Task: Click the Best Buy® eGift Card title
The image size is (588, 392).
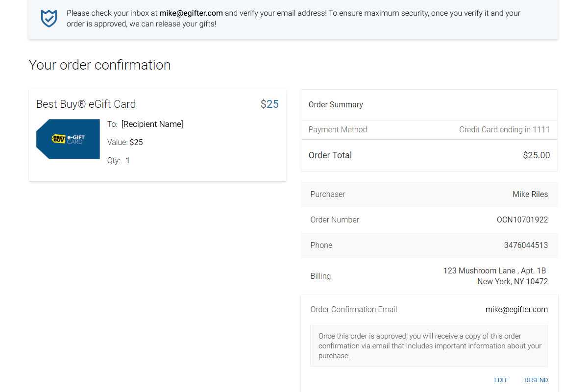Action: (x=86, y=104)
